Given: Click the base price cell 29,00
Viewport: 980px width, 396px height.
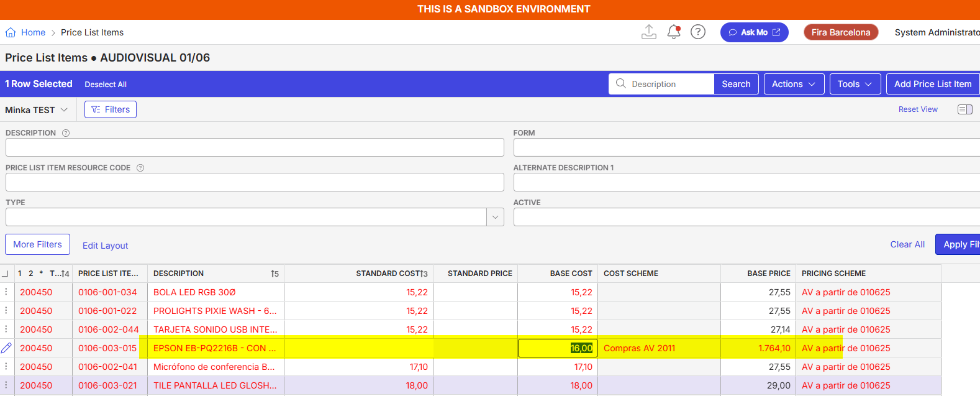Looking at the screenshot, I should coord(758,385).
